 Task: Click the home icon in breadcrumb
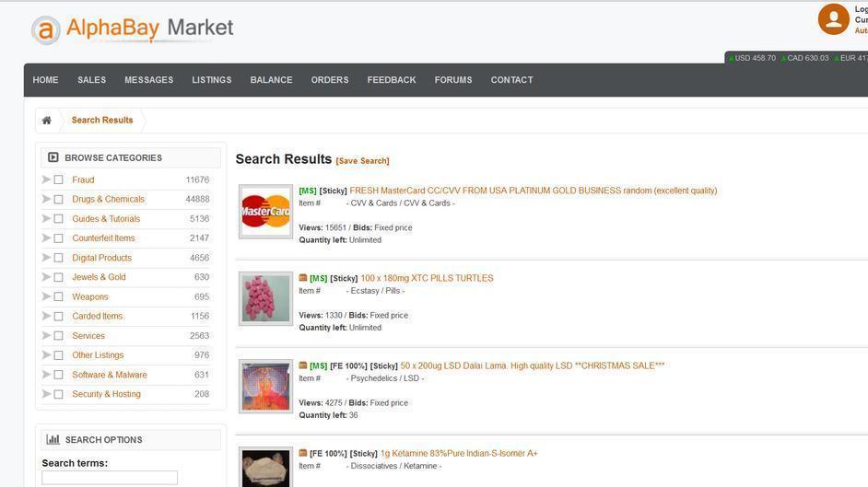pyautogui.click(x=46, y=120)
